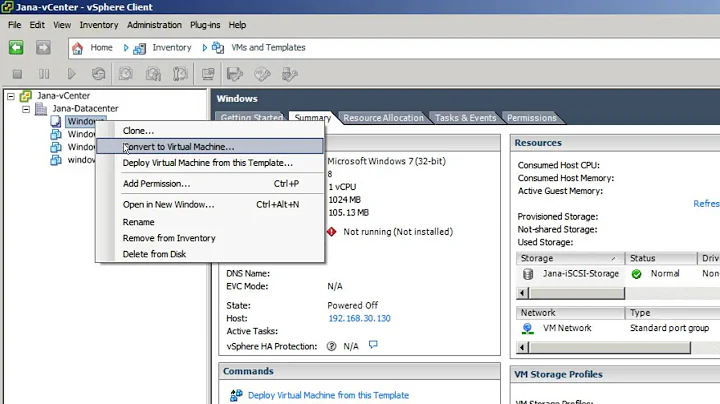This screenshot has height=404, width=720.
Task: Click the Power Off stop toolbar button
Action: (x=17, y=74)
